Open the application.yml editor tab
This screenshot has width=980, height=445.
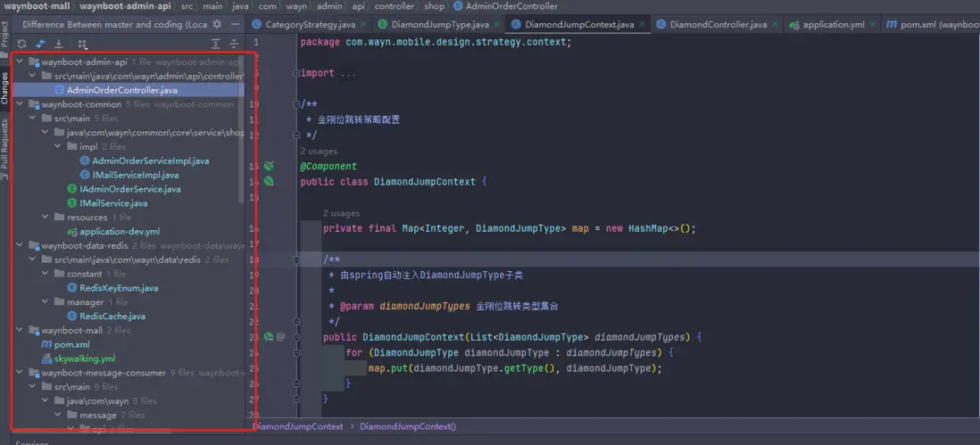tap(833, 24)
